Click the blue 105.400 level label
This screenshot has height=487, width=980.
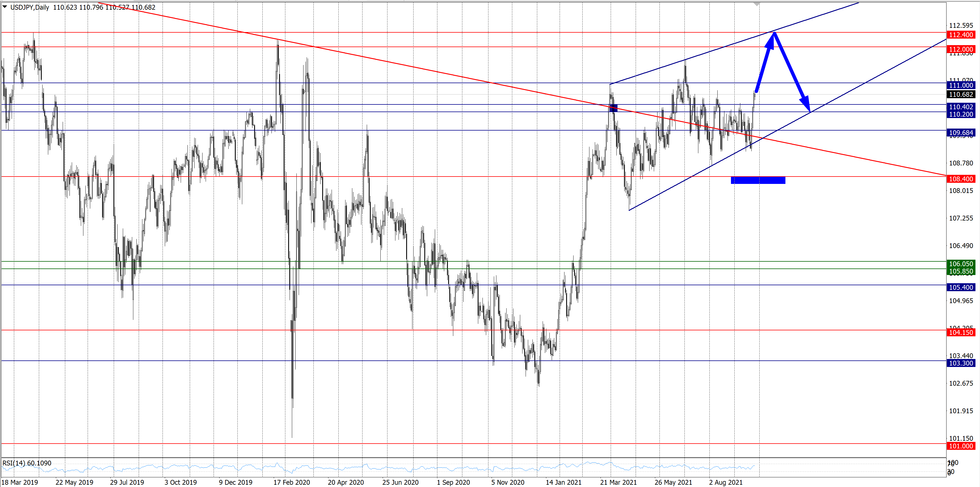[961, 287]
